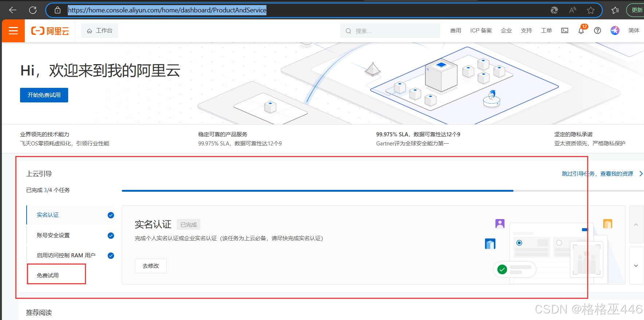Click the browser 更新 button
This screenshot has width=644, height=320.
click(x=636, y=10)
